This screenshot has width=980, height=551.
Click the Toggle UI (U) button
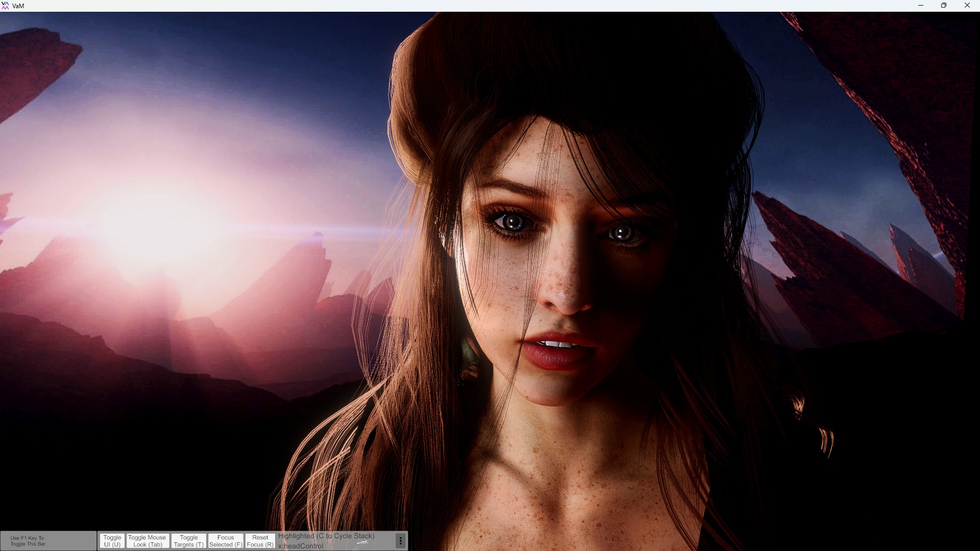[112, 541]
